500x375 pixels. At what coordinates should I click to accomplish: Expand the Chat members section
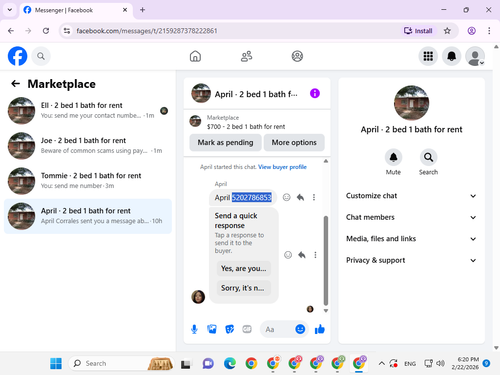point(411,217)
